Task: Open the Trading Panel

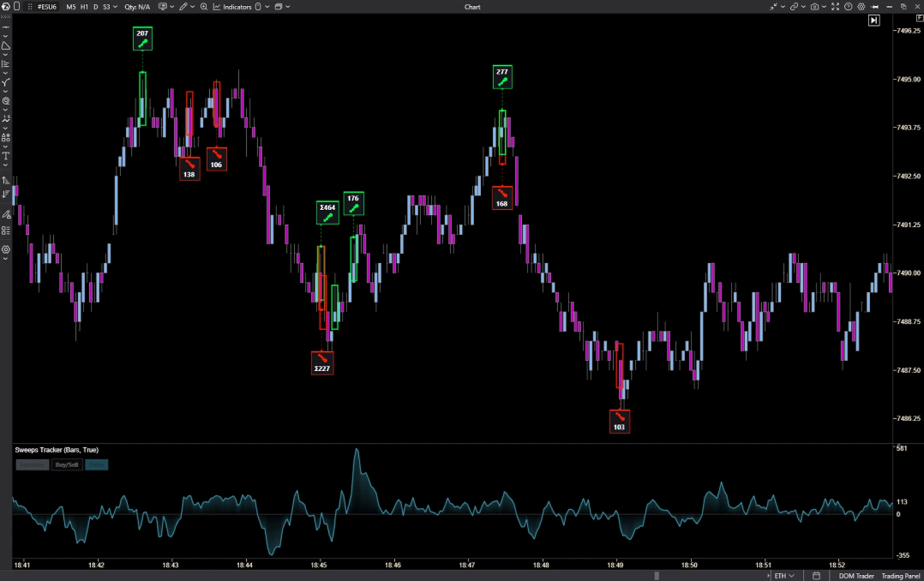Action: (x=901, y=576)
